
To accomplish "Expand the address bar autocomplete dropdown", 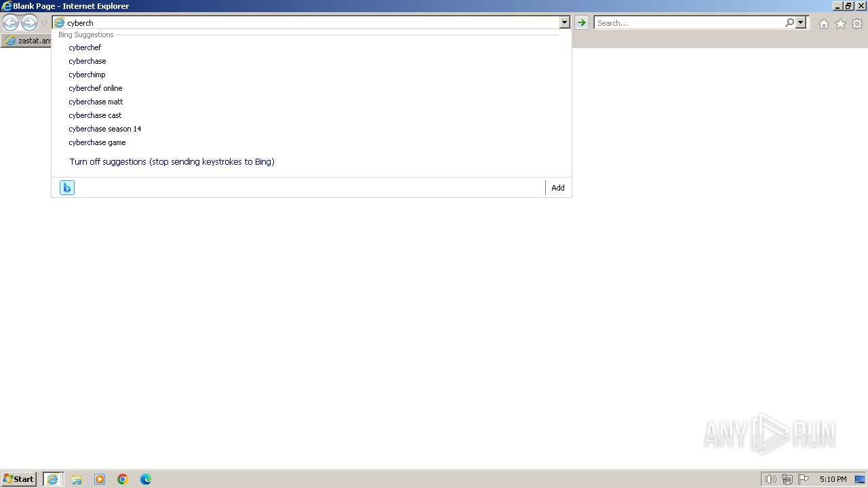I will point(565,22).
